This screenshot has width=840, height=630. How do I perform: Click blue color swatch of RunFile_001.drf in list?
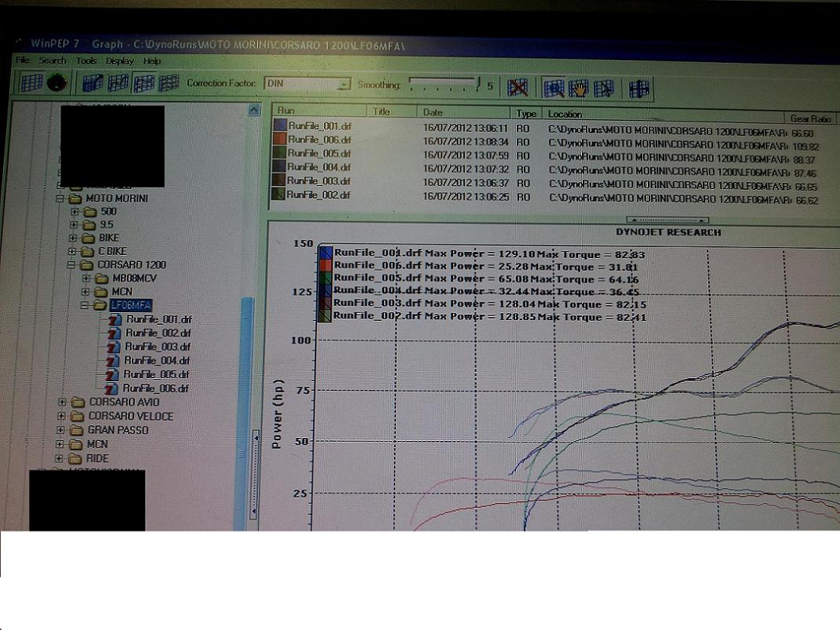point(279,126)
